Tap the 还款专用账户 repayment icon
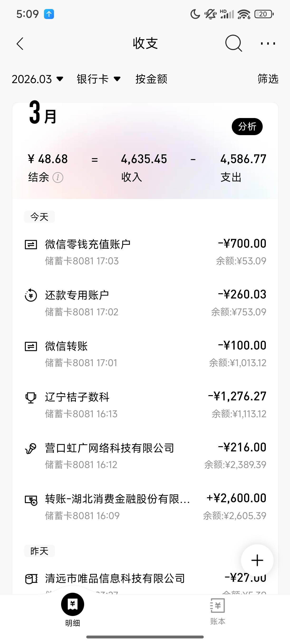 click(x=31, y=295)
